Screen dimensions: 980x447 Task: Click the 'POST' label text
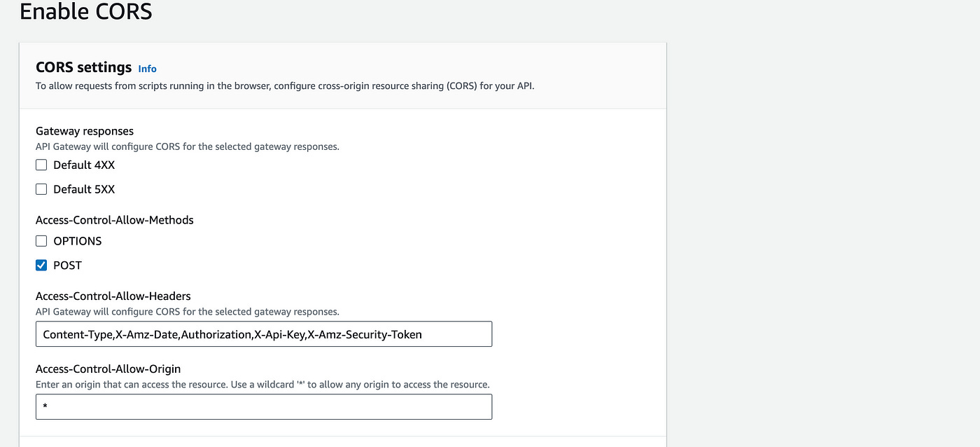coord(67,266)
